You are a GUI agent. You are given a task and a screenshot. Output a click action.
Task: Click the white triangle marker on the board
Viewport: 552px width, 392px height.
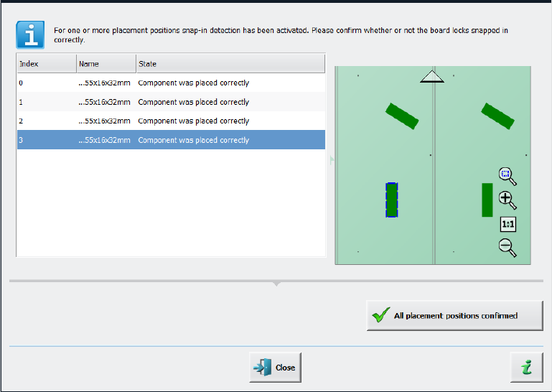tap(432, 76)
